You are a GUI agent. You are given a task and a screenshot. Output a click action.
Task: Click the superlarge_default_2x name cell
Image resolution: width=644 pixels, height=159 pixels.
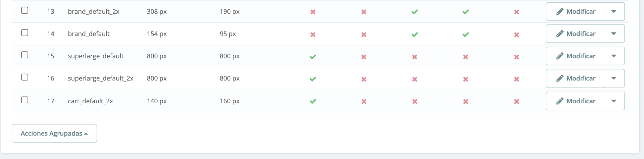(x=100, y=78)
